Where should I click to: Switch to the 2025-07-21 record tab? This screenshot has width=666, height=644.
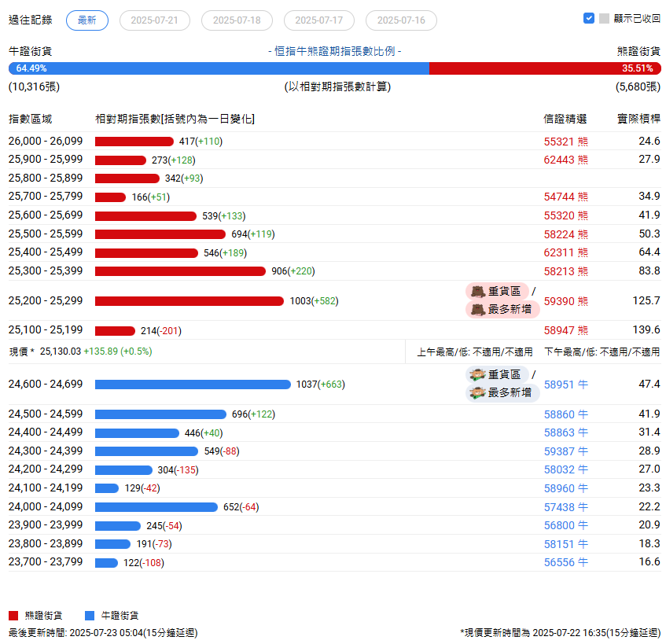point(154,20)
